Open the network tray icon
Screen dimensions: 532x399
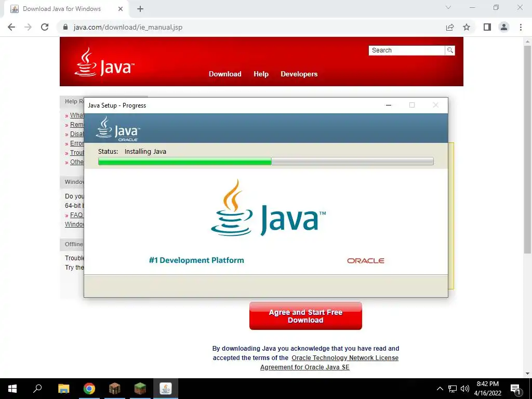453,389
